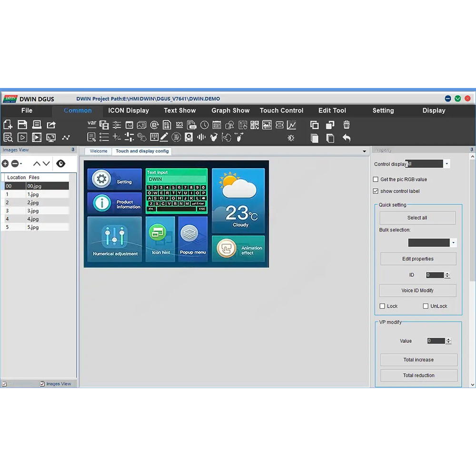
Task: Switch to the Welcome tab
Action: point(99,151)
